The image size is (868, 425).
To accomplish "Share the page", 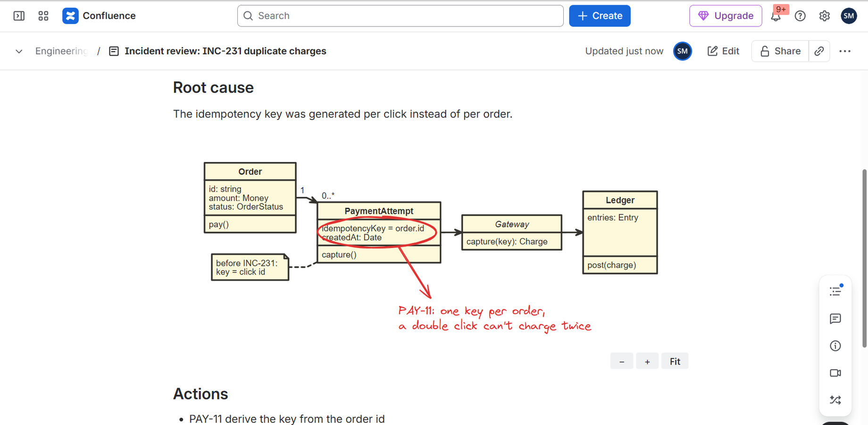I will pyautogui.click(x=780, y=51).
